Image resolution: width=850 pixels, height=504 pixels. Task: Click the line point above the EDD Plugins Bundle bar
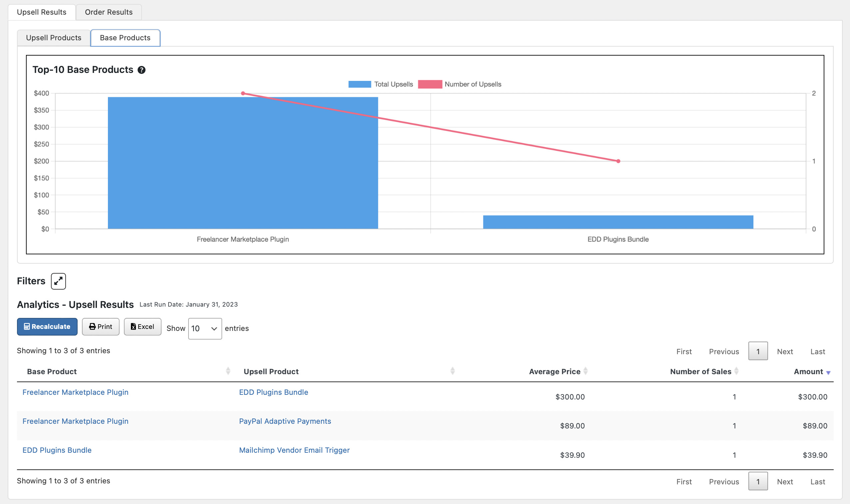(x=618, y=161)
